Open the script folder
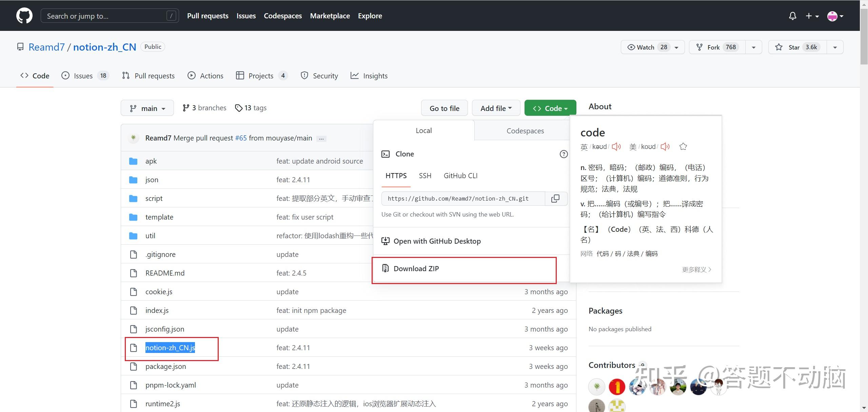 154,198
